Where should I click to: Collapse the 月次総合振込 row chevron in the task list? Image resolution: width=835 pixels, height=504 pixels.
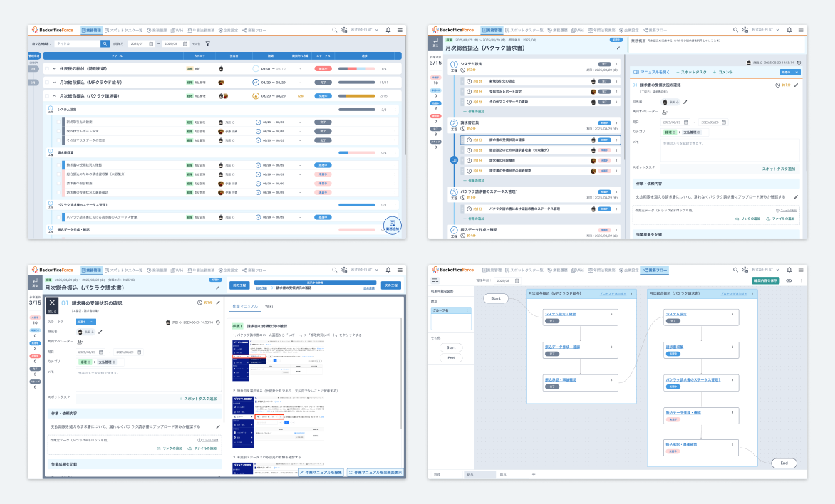click(53, 96)
